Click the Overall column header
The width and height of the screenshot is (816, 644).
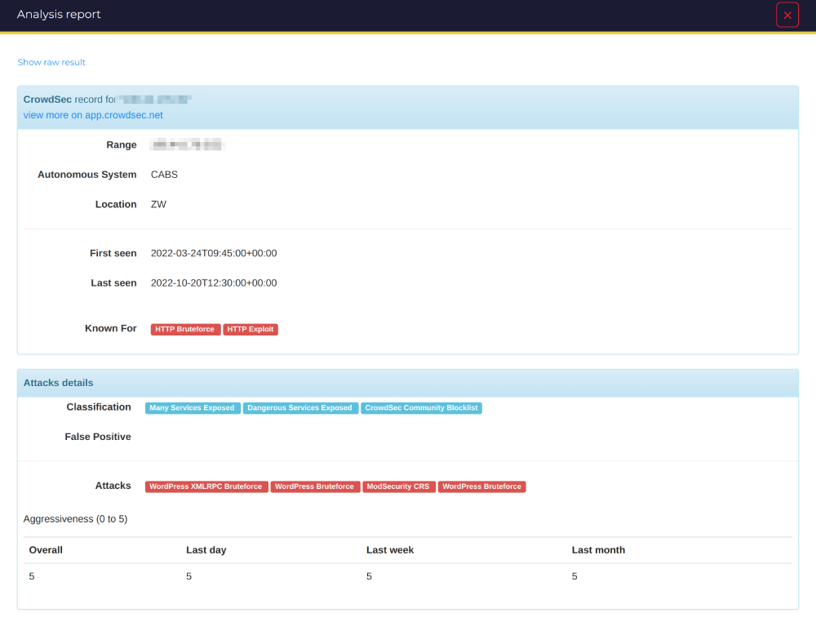tap(46, 550)
